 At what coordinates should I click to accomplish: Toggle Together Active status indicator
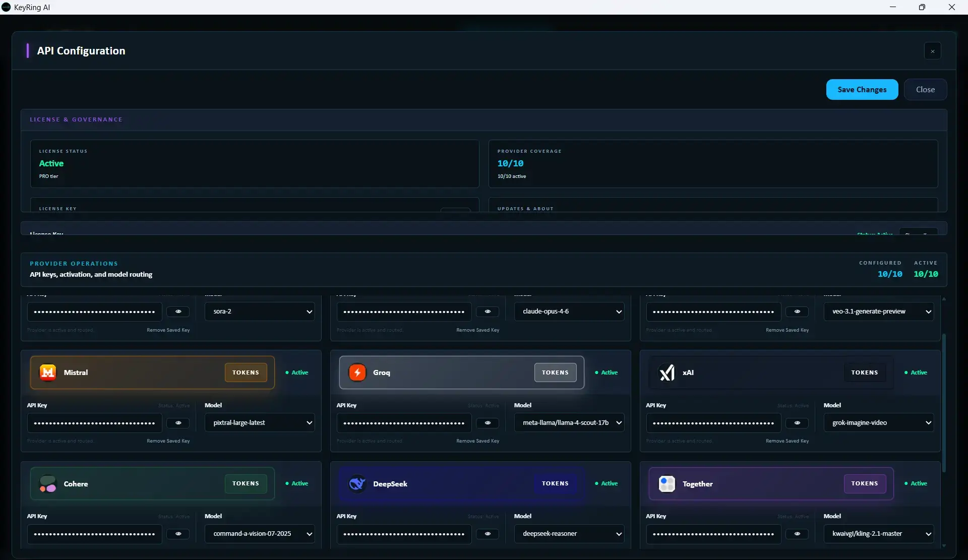[x=916, y=484]
